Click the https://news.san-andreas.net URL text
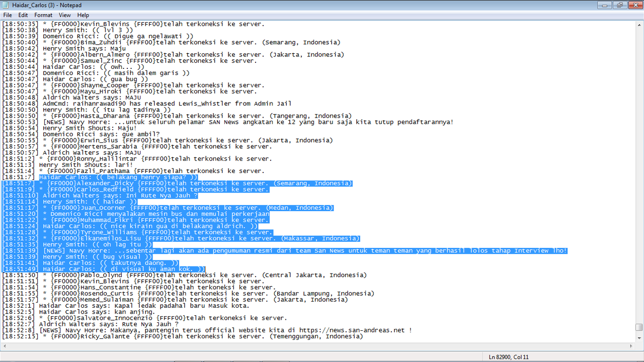Screen dimensions: 644x362 (x=352, y=330)
